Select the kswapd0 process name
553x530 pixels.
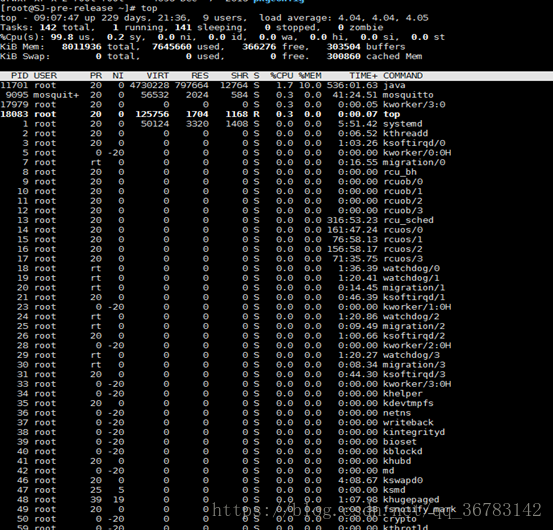[403, 481]
